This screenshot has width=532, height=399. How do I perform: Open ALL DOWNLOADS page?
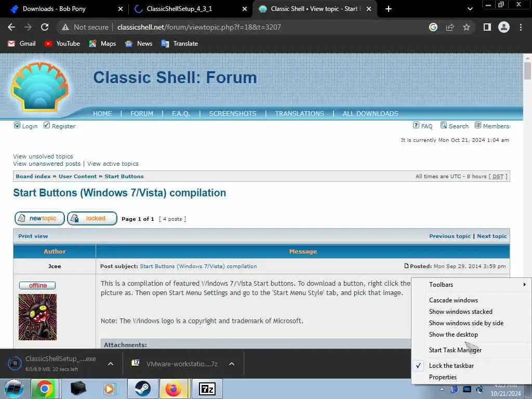[370, 114]
